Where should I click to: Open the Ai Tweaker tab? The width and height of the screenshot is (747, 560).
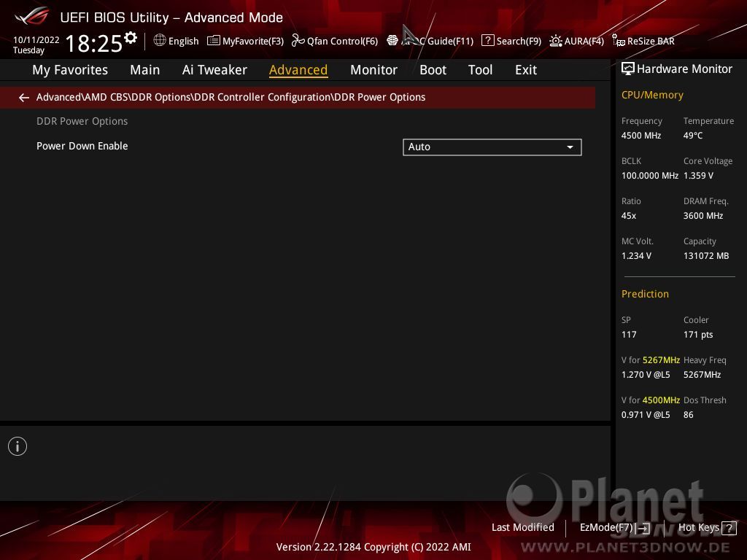(x=214, y=70)
